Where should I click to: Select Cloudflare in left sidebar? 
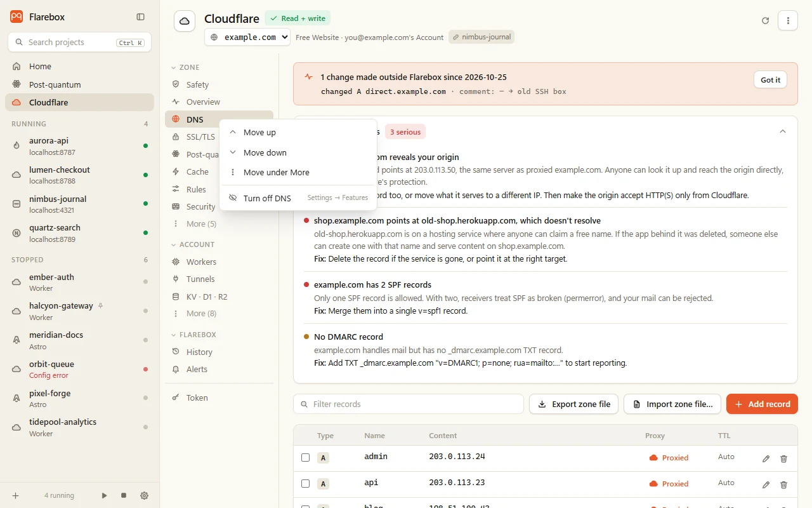coord(79,102)
